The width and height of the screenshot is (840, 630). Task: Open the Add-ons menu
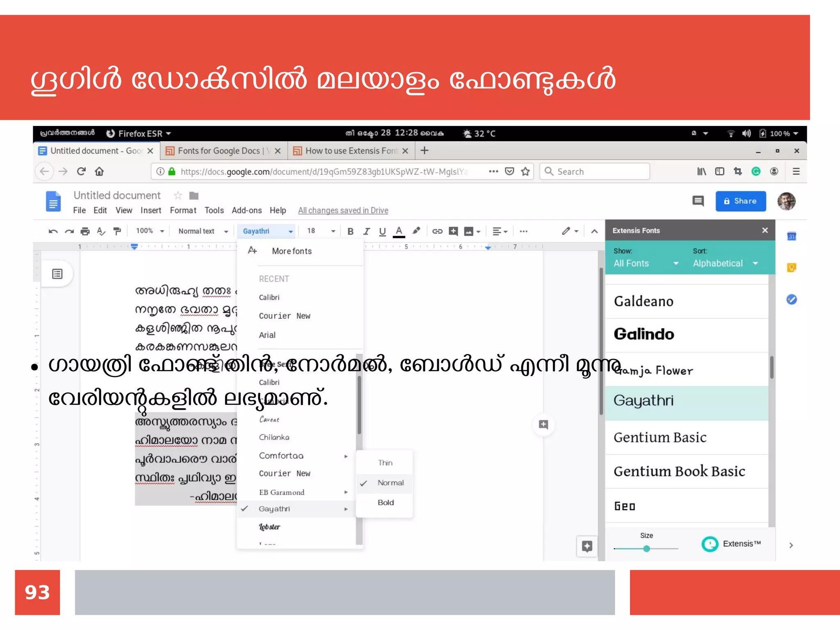(x=247, y=210)
